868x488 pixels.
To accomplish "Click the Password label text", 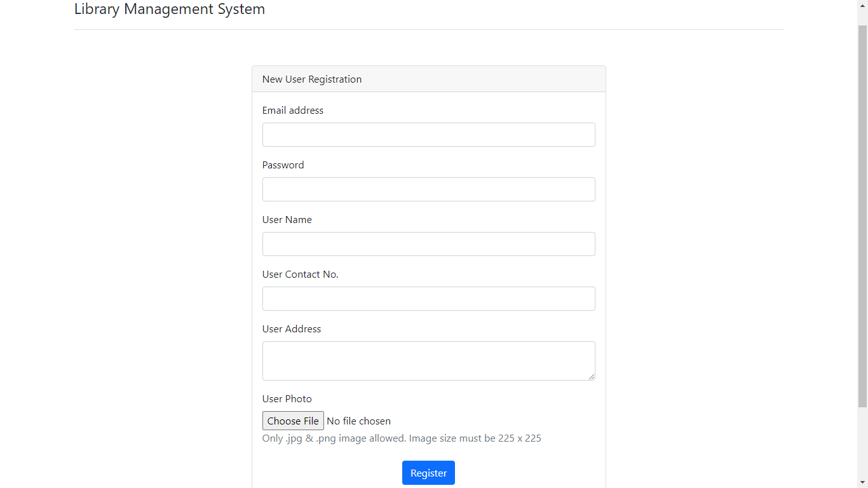I will point(283,165).
